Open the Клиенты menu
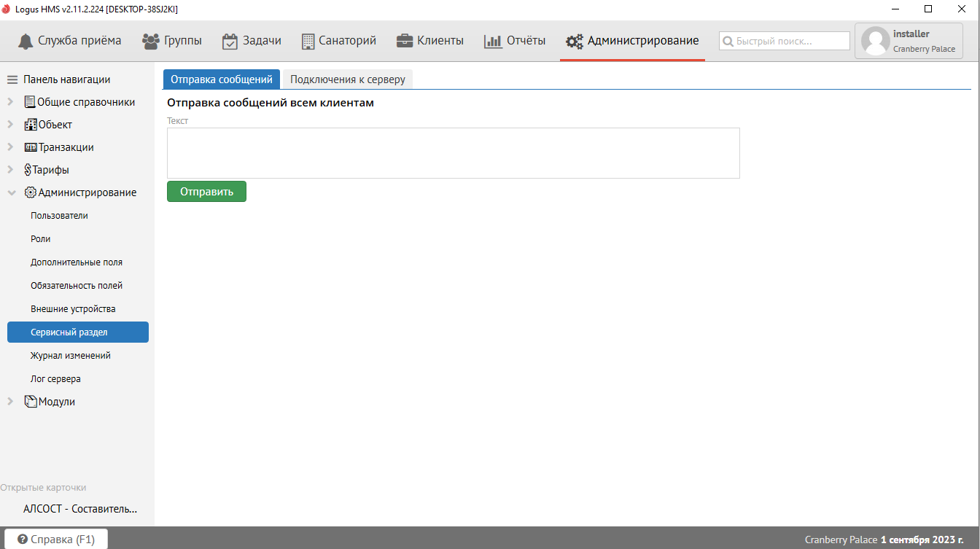This screenshot has width=980, height=549. (x=430, y=41)
